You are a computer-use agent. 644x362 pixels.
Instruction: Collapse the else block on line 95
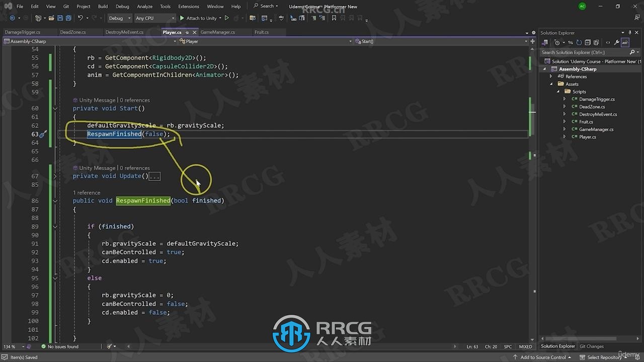tap(55, 278)
